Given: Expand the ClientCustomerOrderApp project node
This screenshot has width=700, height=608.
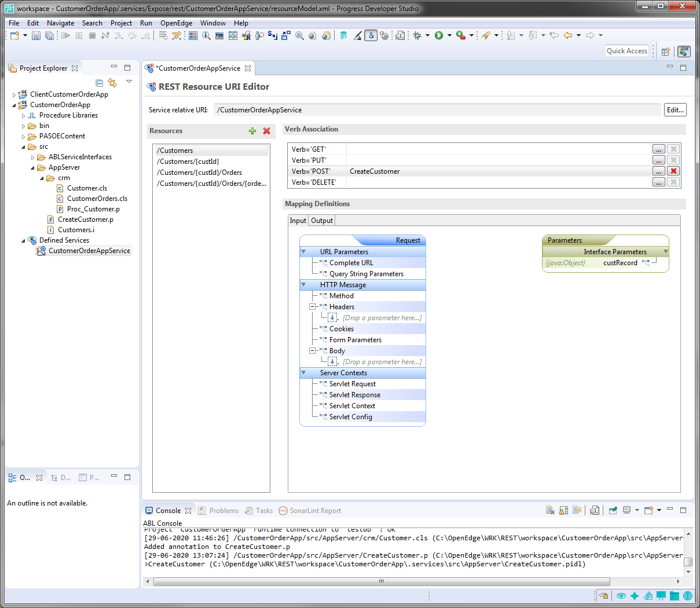Looking at the screenshot, I should pos(14,94).
